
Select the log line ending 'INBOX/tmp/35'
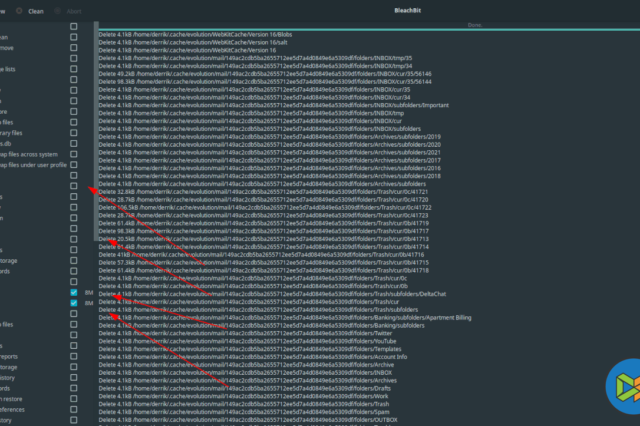click(x=255, y=58)
